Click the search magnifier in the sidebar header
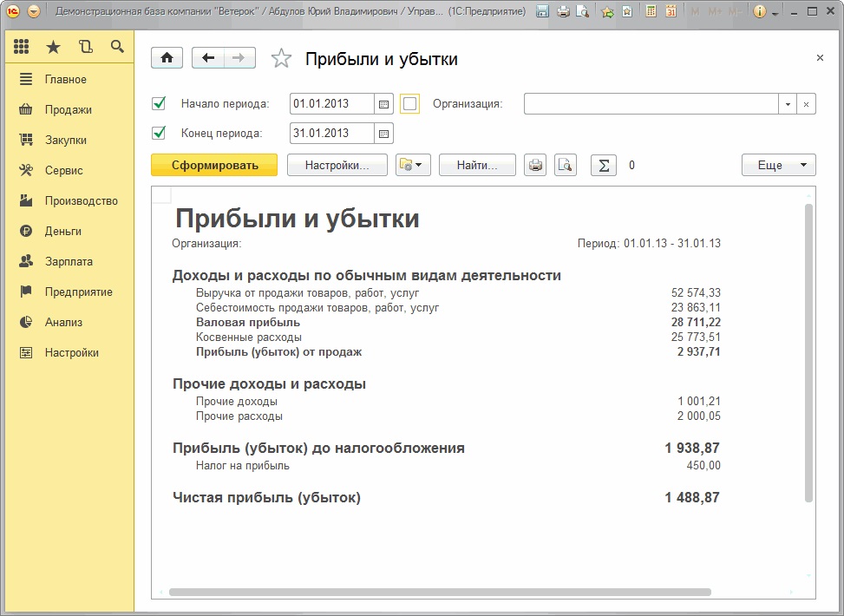 point(117,47)
